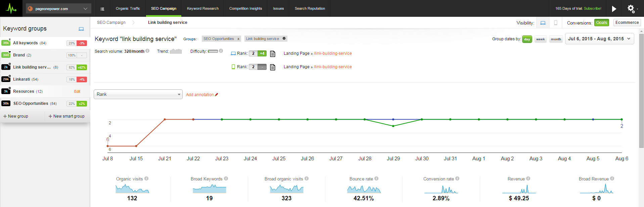
Task: Open the date range dropdown
Action: pyautogui.click(x=599, y=39)
